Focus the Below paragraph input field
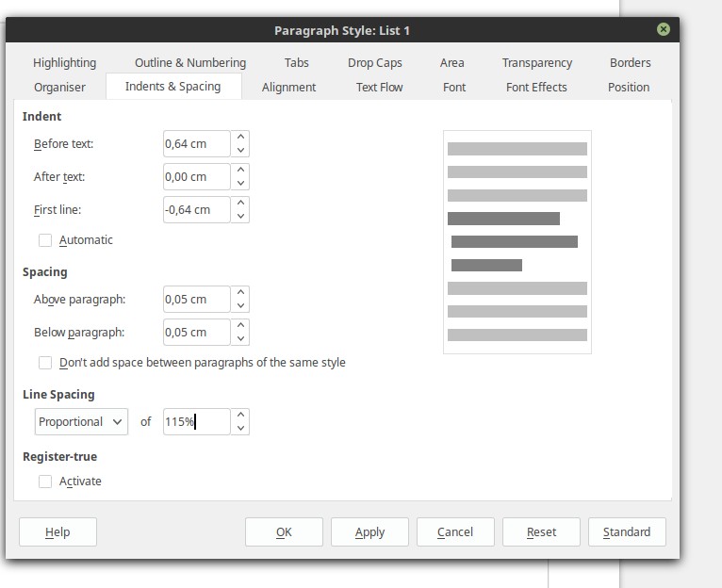 point(197,333)
